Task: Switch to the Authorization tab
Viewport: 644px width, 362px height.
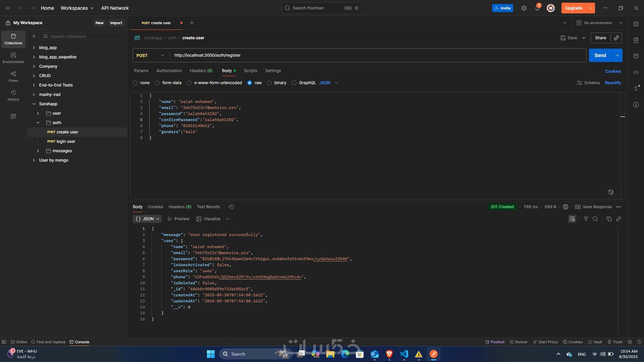Action: pos(169,71)
